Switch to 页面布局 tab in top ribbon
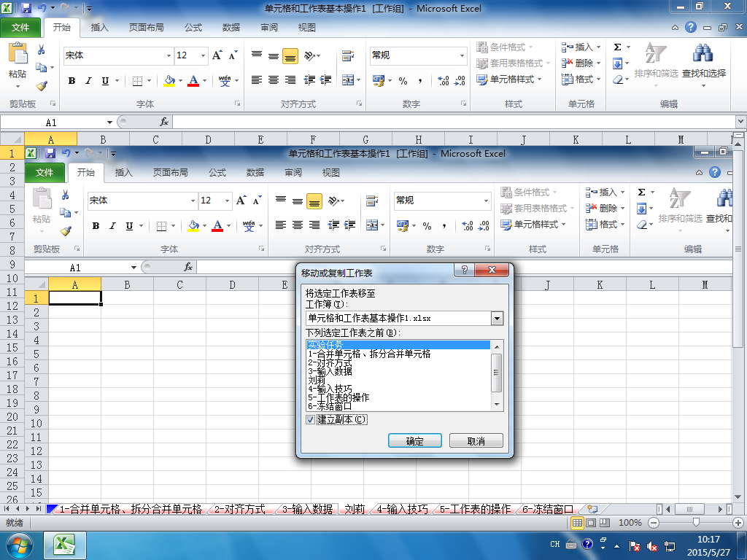This screenshot has height=560, width=747. [146, 28]
